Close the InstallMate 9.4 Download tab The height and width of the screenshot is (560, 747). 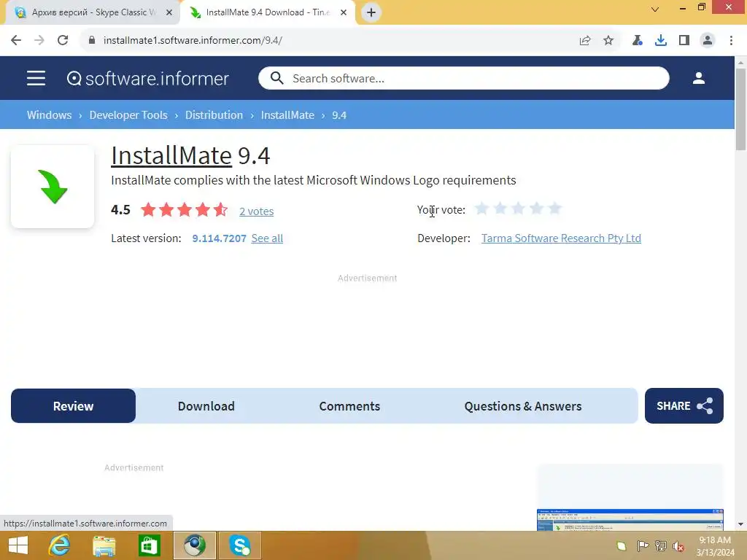[344, 12]
